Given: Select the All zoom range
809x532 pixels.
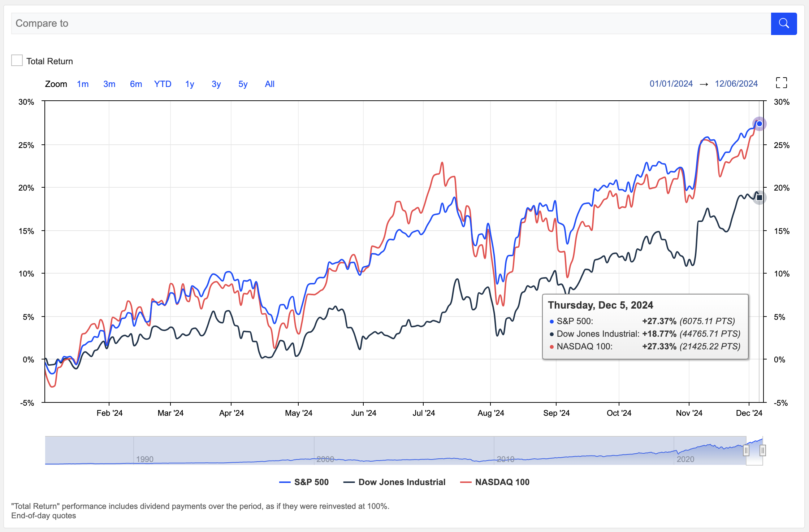Looking at the screenshot, I should click(x=269, y=84).
